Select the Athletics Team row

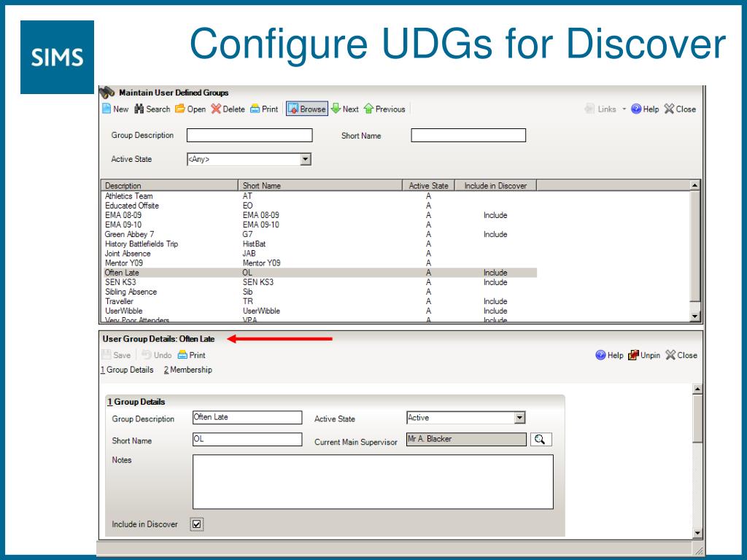pos(320,196)
